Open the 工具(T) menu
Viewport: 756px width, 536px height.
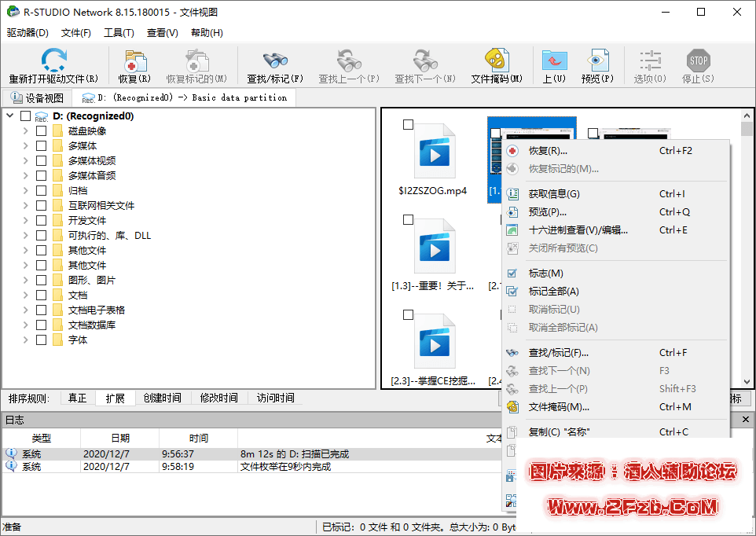(119, 33)
